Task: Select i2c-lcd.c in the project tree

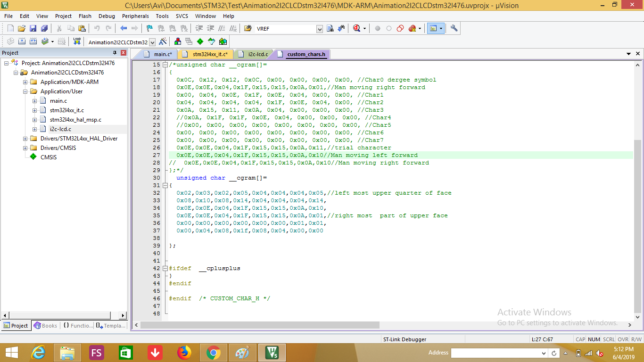Action: [60, 129]
